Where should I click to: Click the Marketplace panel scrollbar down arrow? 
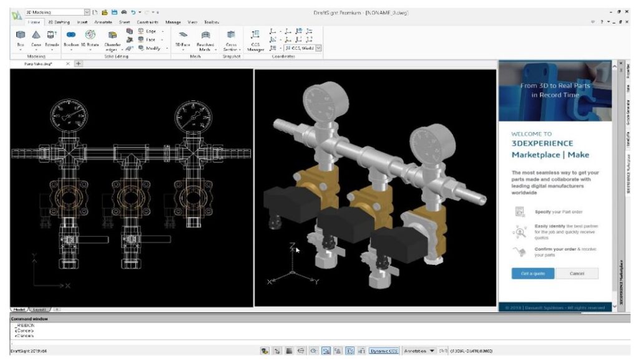[x=615, y=306]
